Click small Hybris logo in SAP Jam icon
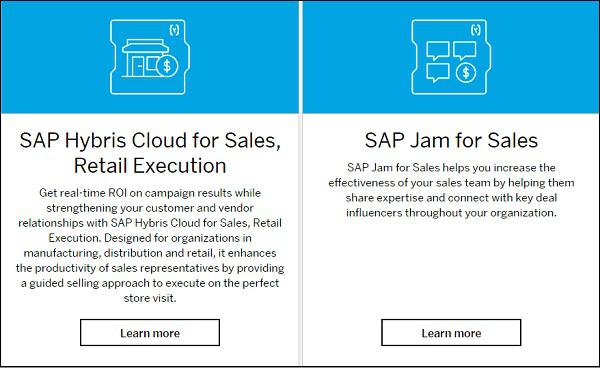Screen dimensions: 600x368 pos(476,29)
